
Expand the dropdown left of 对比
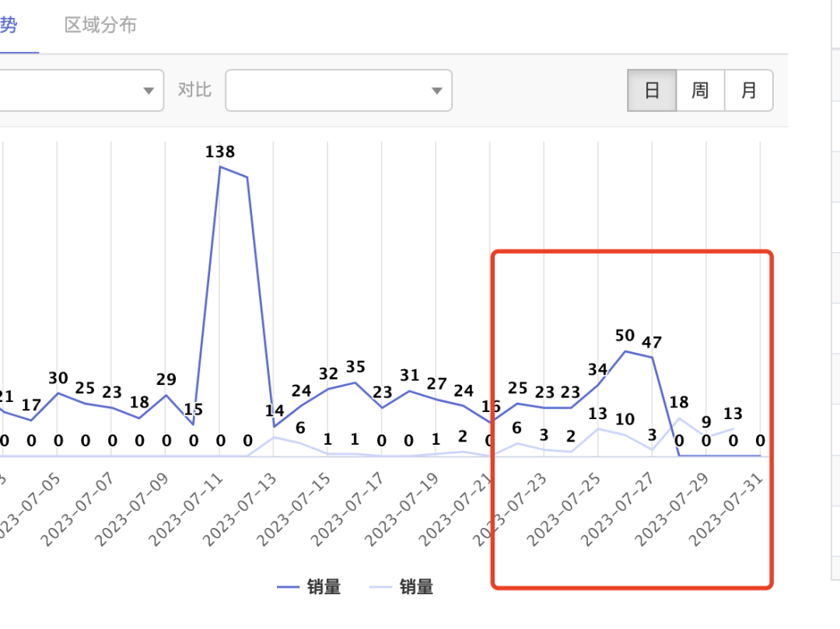point(149,91)
